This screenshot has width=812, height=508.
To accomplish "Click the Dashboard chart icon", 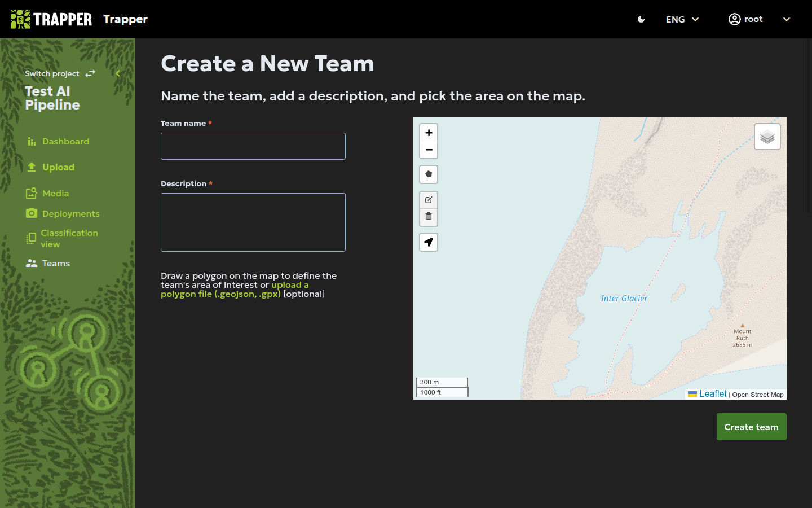I will pyautogui.click(x=32, y=141).
